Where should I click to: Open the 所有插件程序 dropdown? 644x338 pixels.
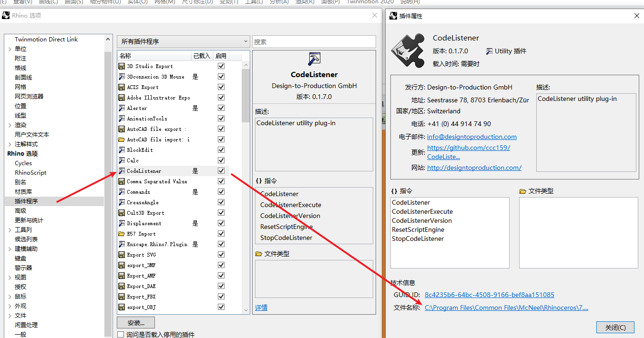point(245,41)
